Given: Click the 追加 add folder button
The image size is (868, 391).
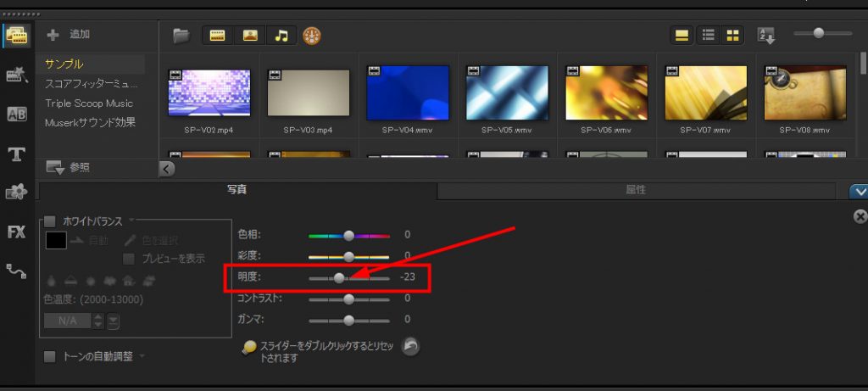Looking at the screenshot, I should click(x=69, y=35).
